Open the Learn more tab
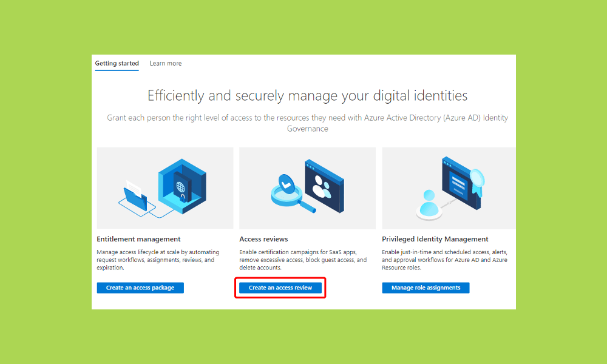Image resolution: width=607 pixels, height=364 pixels. [166, 64]
